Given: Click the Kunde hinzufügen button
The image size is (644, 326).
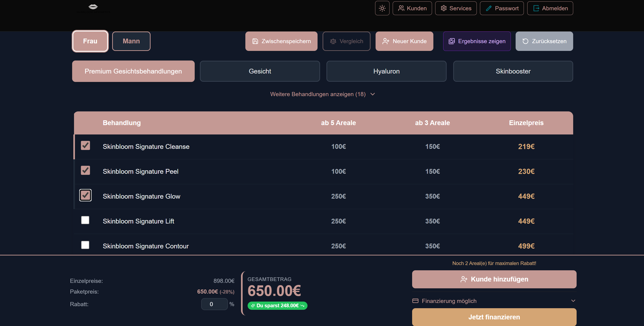Looking at the screenshot, I should pos(494,279).
